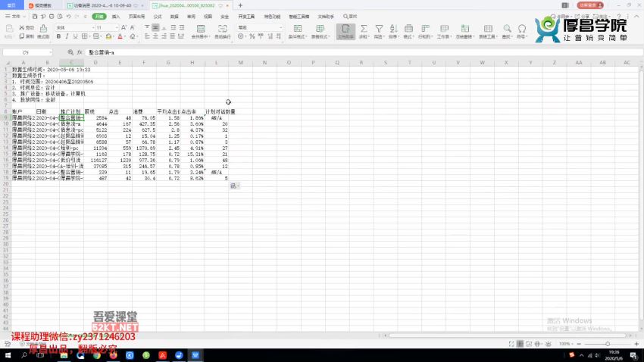Click the Name Box showing C9

(25, 52)
